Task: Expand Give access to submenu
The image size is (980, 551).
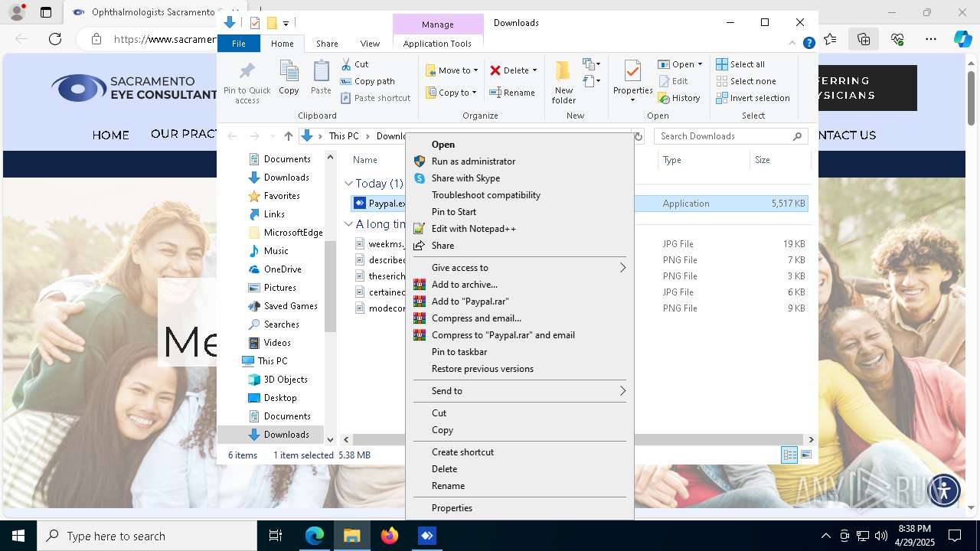Action: [x=520, y=268]
